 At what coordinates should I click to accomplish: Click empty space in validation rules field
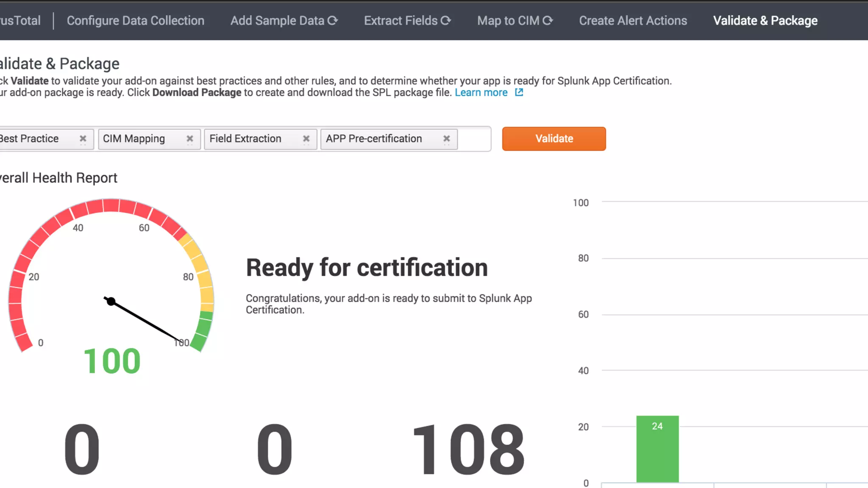(x=474, y=139)
